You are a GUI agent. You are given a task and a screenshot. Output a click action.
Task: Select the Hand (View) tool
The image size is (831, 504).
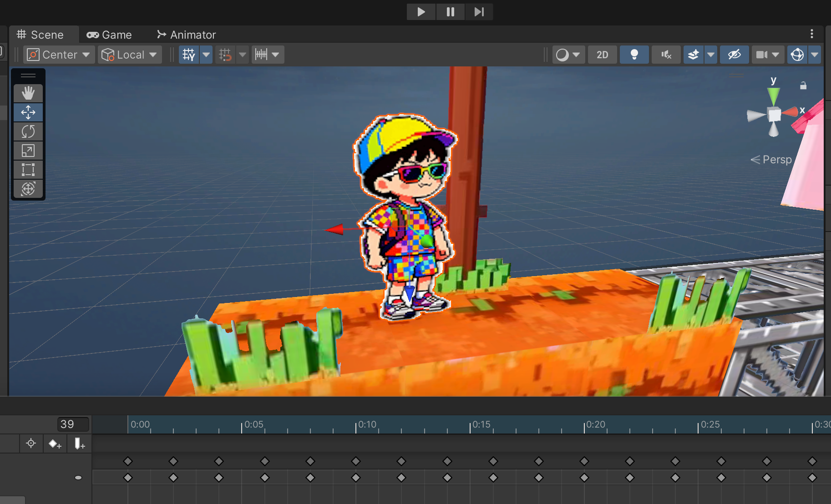[x=28, y=93]
